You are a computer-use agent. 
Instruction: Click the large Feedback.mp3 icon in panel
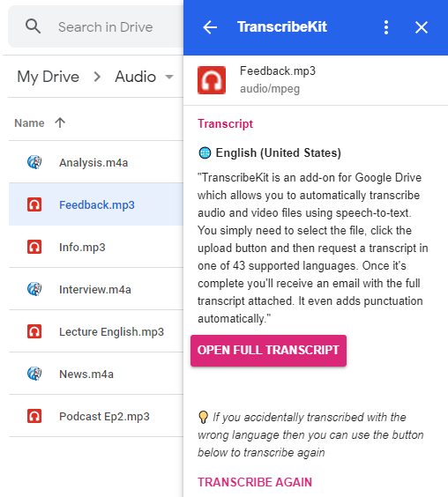click(212, 80)
